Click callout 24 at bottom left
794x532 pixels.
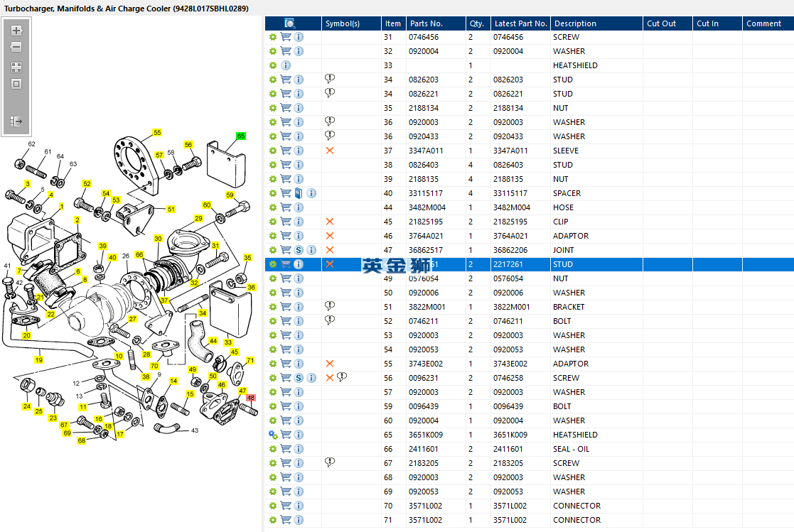coord(27,406)
